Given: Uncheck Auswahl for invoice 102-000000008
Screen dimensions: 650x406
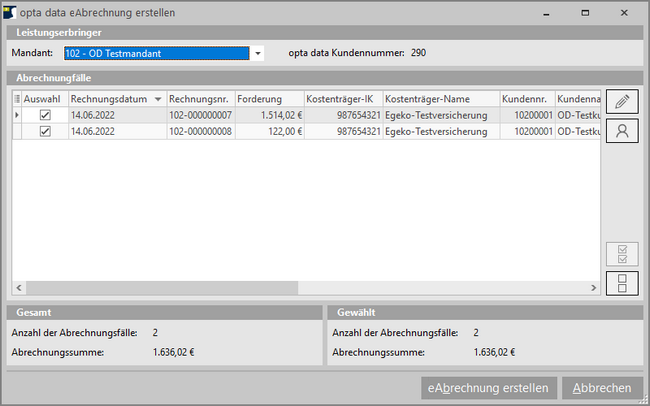Looking at the screenshot, I should [44, 132].
